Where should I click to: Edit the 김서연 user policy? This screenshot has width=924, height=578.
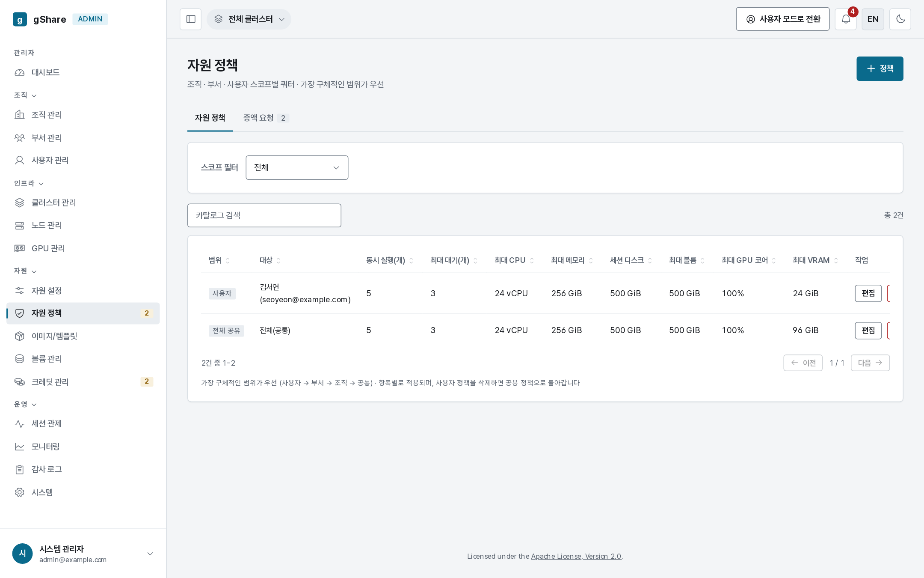click(x=868, y=293)
